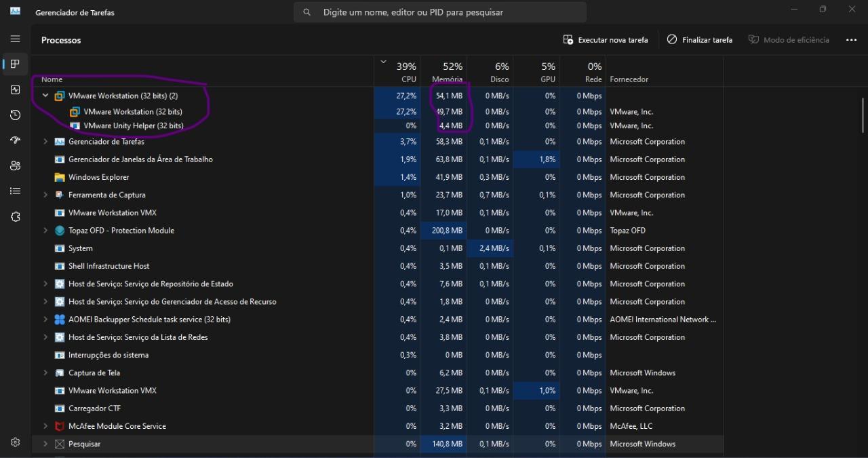Expand the Pesquisar process row

pyautogui.click(x=45, y=444)
